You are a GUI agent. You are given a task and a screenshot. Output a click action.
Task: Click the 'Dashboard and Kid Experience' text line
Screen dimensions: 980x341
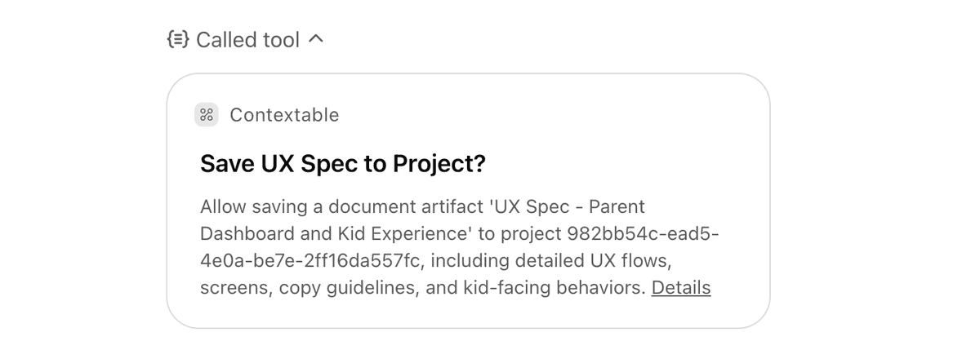tap(336, 233)
